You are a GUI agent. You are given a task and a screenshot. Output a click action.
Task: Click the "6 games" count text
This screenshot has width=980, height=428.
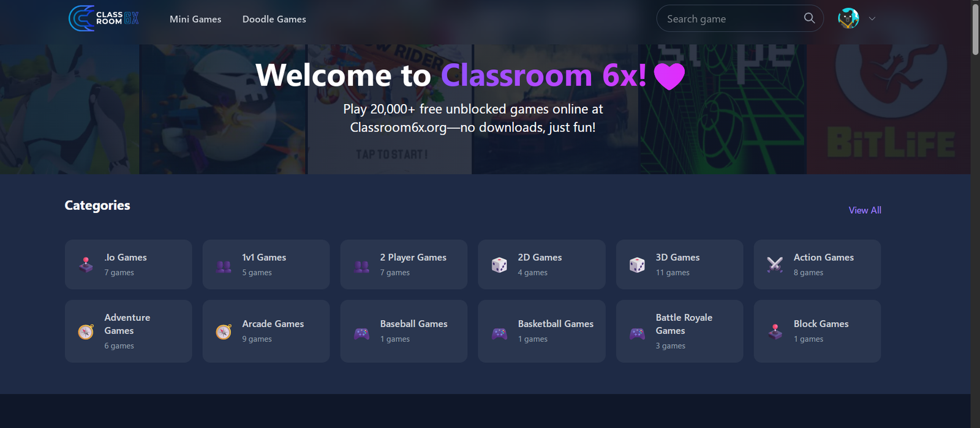click(x=119, y=345)
